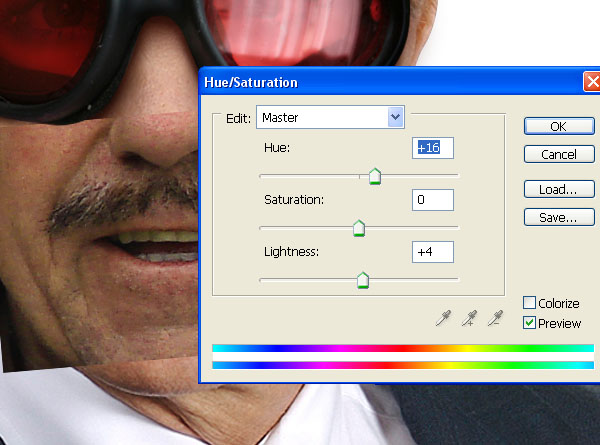Enable the Colorize checkbox

530,303
